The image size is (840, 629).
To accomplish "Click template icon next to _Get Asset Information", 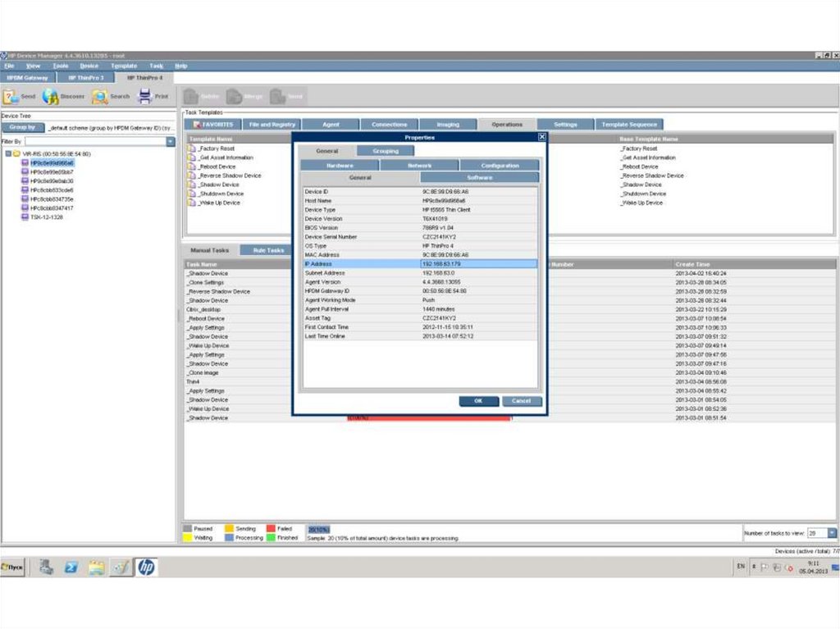I will [x=192, y=157].
